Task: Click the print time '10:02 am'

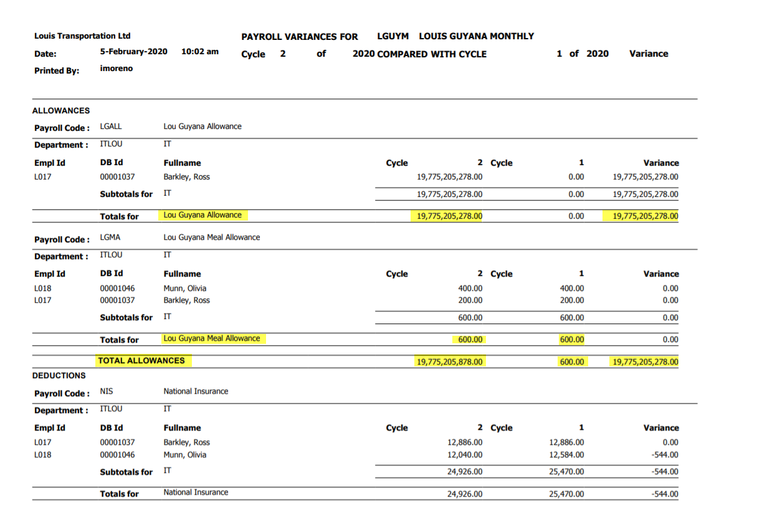Action: [x=200, y=52]
